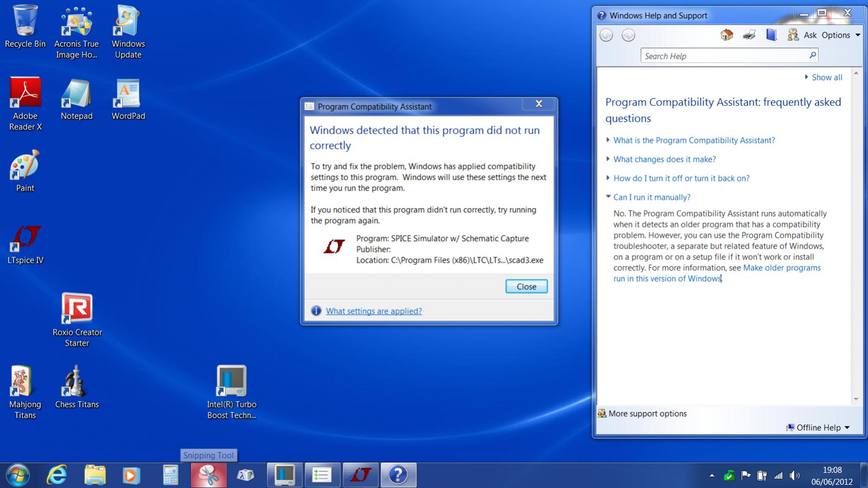Launch Paint from the desktop
This screenshot has height=488, width=868.
tap(25, 171)
